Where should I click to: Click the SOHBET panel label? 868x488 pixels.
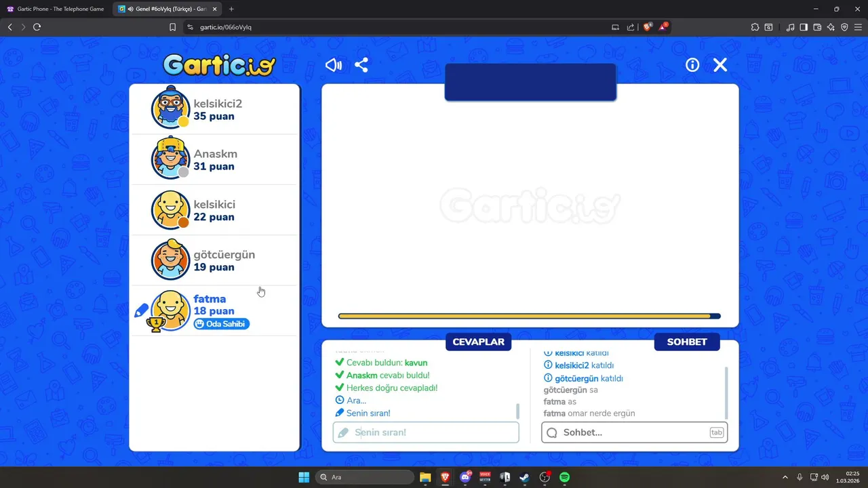pos(687,342)
